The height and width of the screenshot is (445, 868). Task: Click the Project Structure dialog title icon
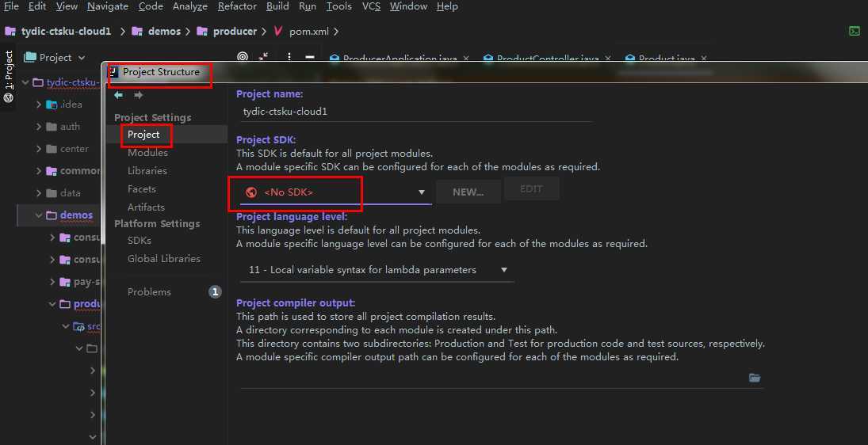tap(113, 72)
